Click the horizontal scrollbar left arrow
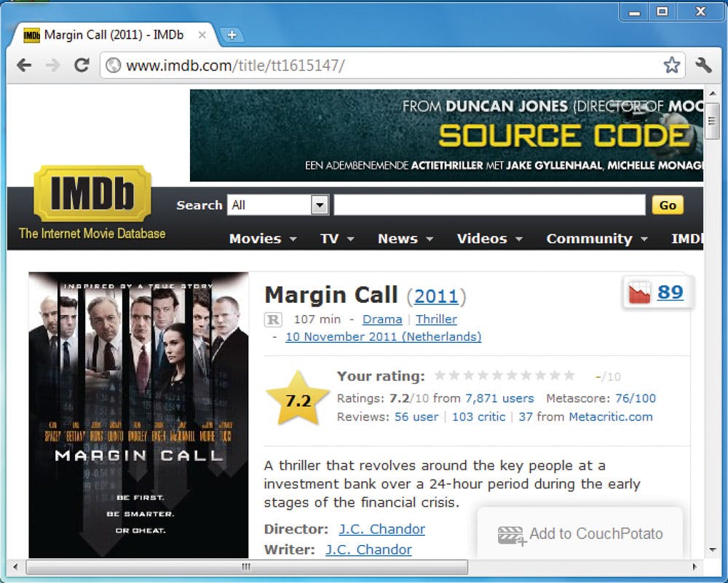 [15, 566]
